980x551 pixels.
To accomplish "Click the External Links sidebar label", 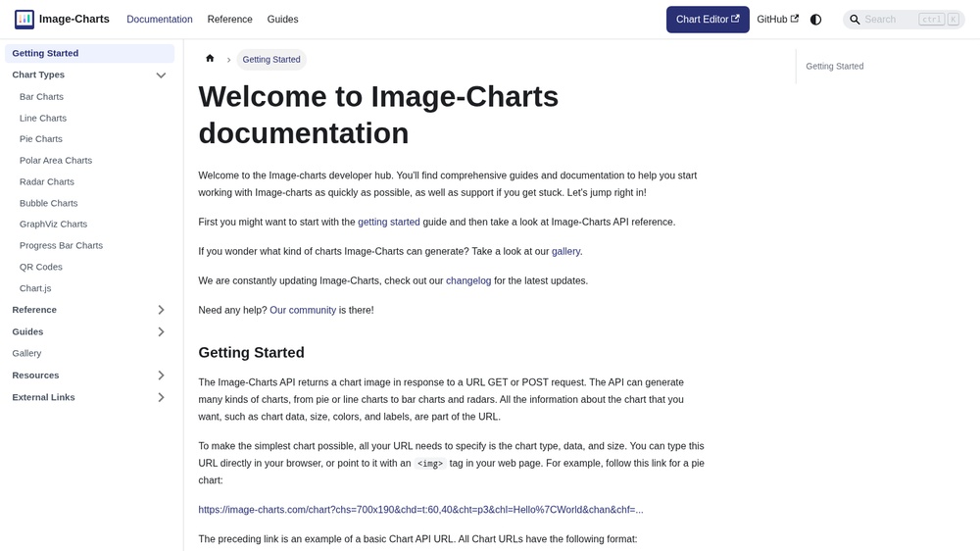I will (43, 397).
